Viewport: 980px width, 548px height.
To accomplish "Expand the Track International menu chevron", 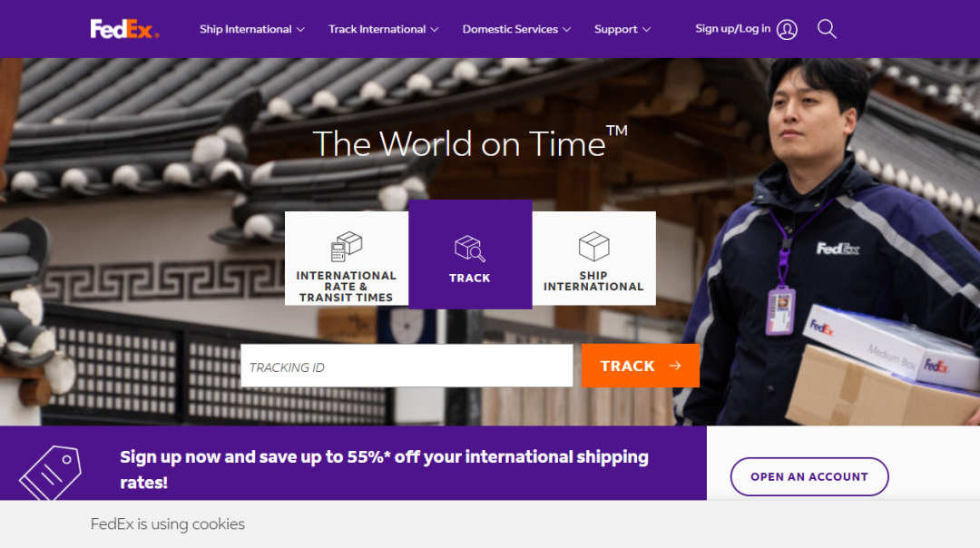I will [435, 29].
